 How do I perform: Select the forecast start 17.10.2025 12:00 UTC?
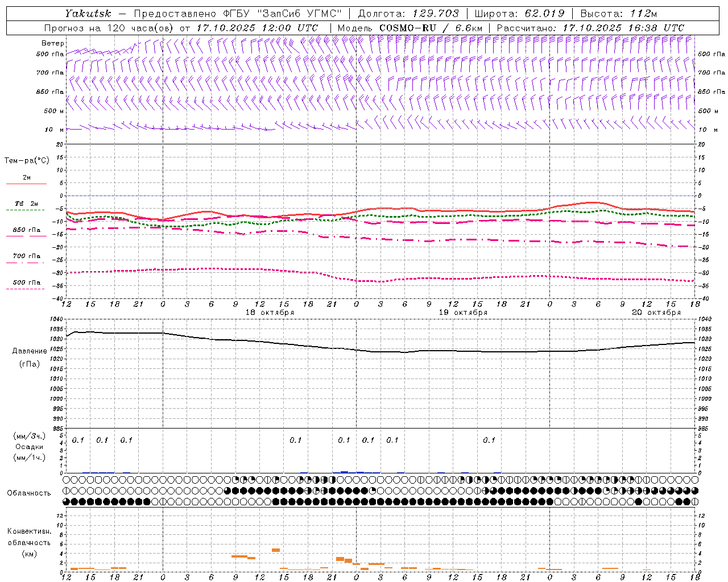[x=257, y=28]
